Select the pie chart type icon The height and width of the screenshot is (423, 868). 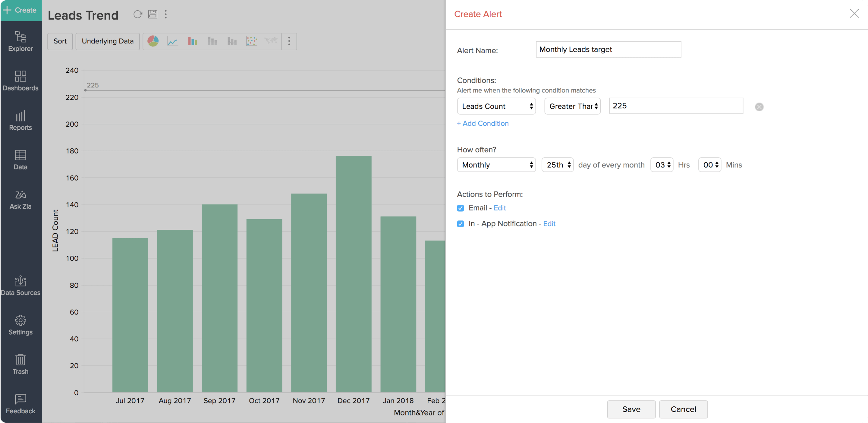pyautogui.click(x=153, y=41)
